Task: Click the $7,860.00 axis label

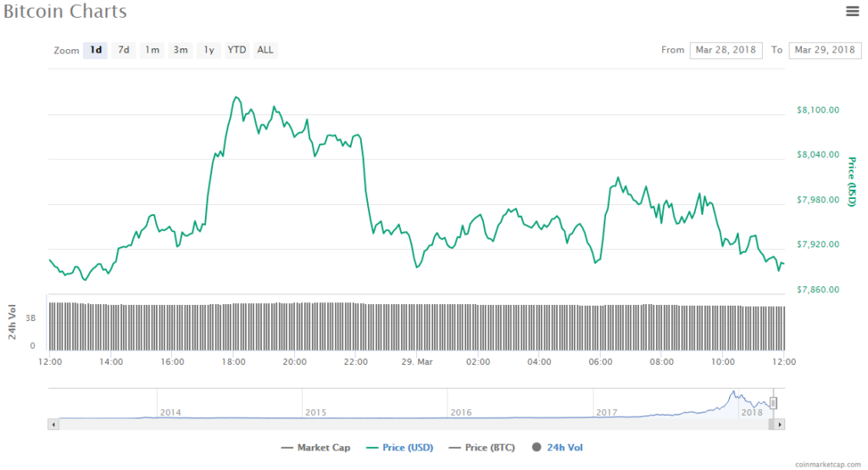Action: pyautogui.click(x=818, y=290)
